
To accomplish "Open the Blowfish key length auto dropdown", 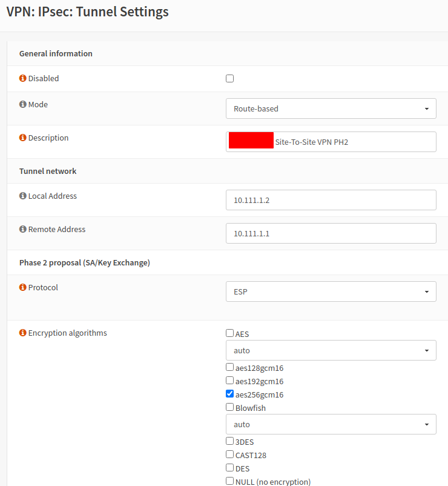I will click(331, 424).
